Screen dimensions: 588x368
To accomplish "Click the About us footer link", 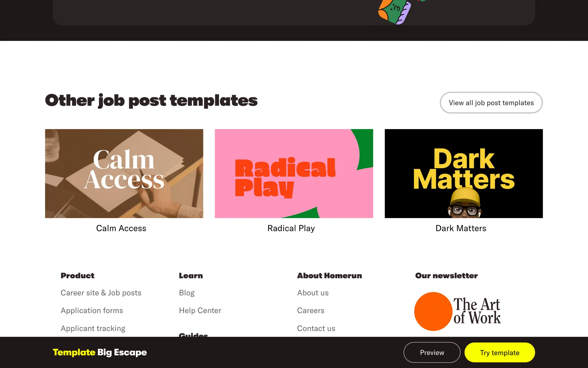I will click(x=313, y=293).
